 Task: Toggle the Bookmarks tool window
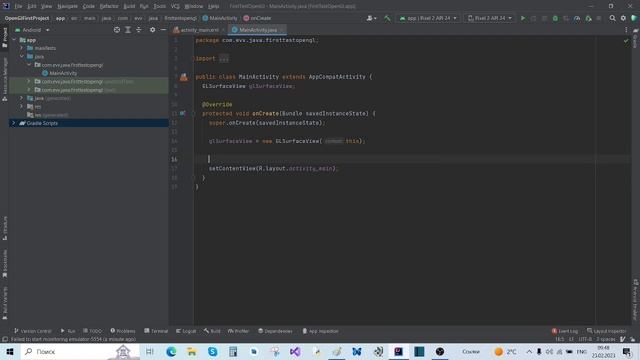pyautogui.click(x=5, y=264)
